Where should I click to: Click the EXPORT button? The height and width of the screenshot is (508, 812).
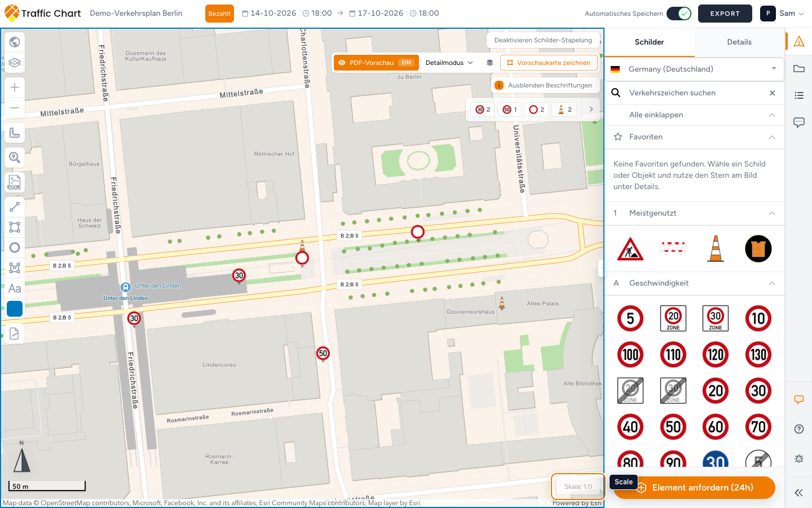[725, 14]
